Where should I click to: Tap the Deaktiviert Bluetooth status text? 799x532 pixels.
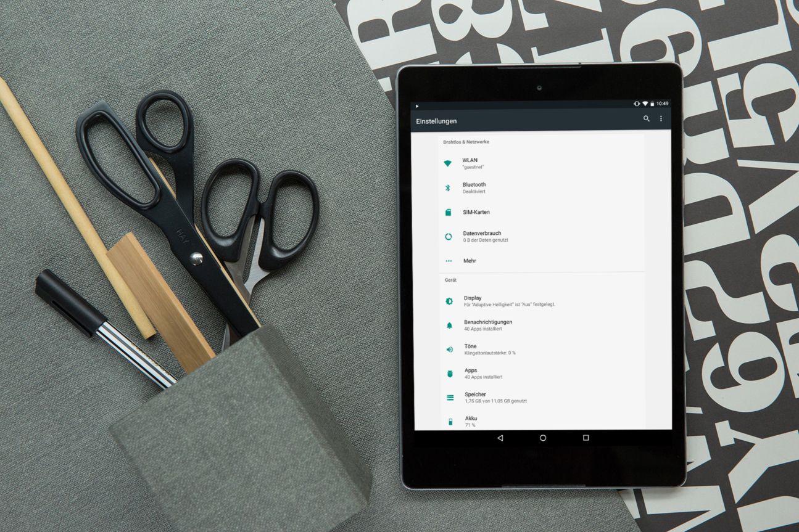pyautogui.click(x=474, y=192)
